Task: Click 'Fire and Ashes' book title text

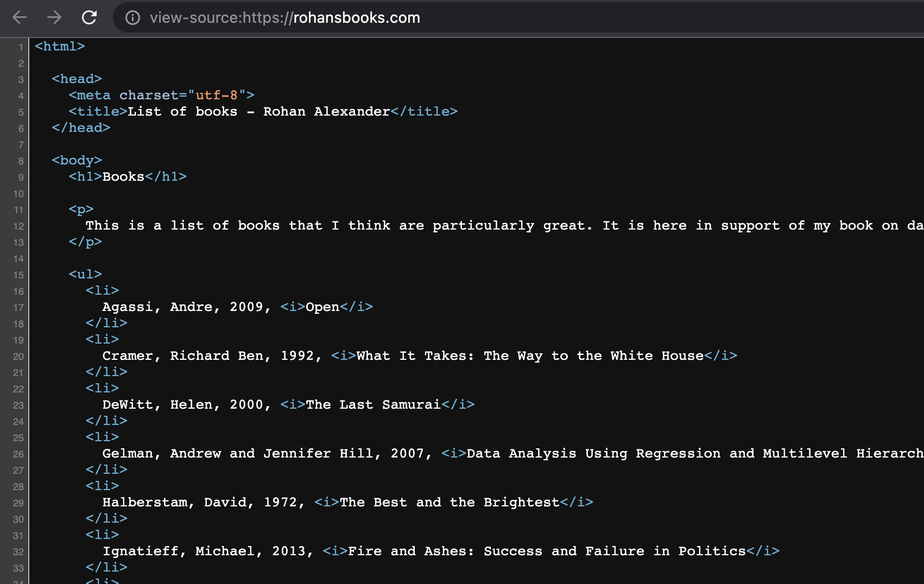Action: coord(407,551)
